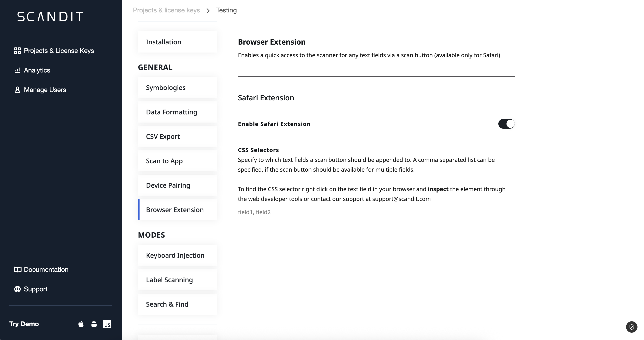
Task: Select the Android robot demo icon
Action: tap(94, 324)
